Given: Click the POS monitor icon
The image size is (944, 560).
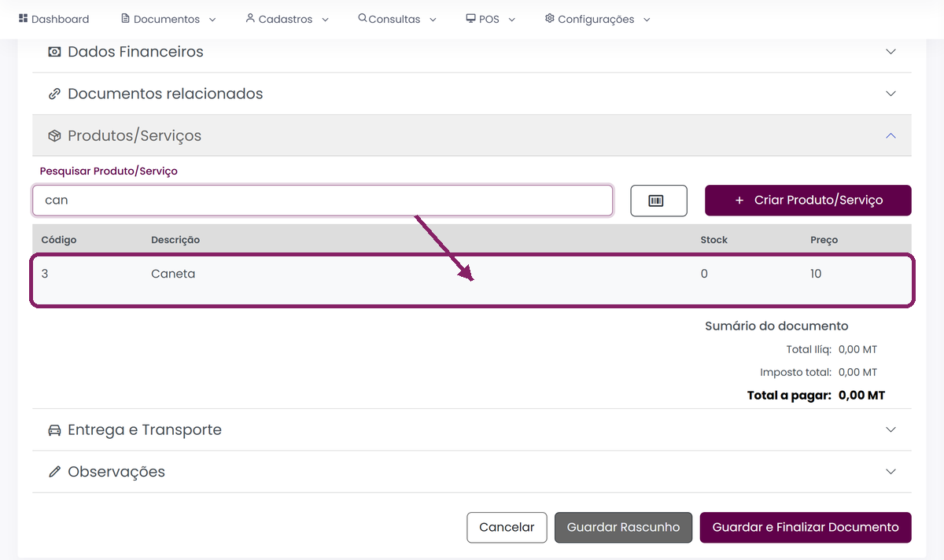Looking at the screenshot, I should pyautogui.click(x=470, y=18).
